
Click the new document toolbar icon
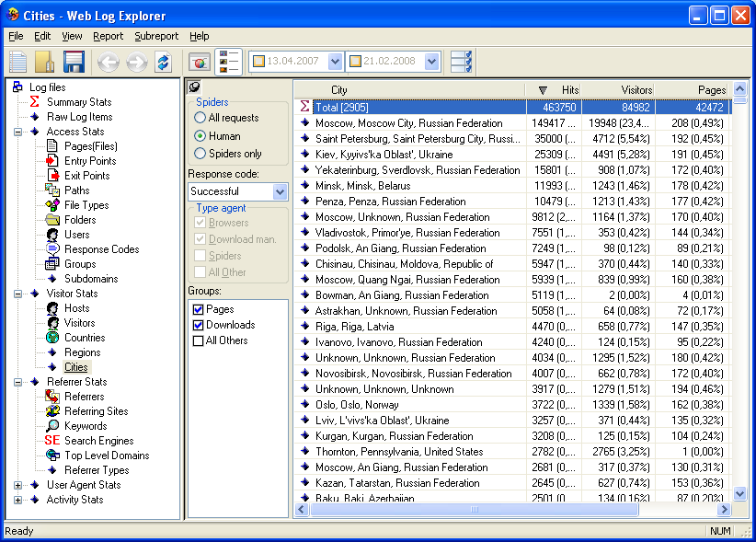(17, 62)
